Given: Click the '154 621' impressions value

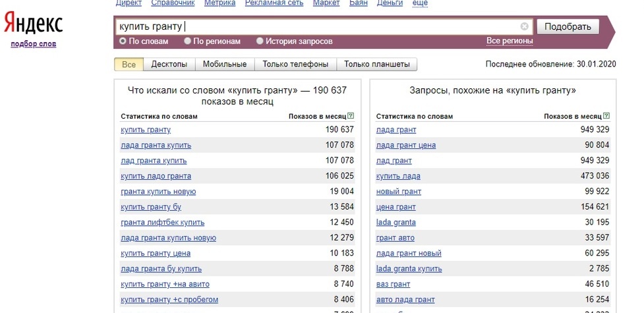Looking at the screenshot, I should click(595, 207).
